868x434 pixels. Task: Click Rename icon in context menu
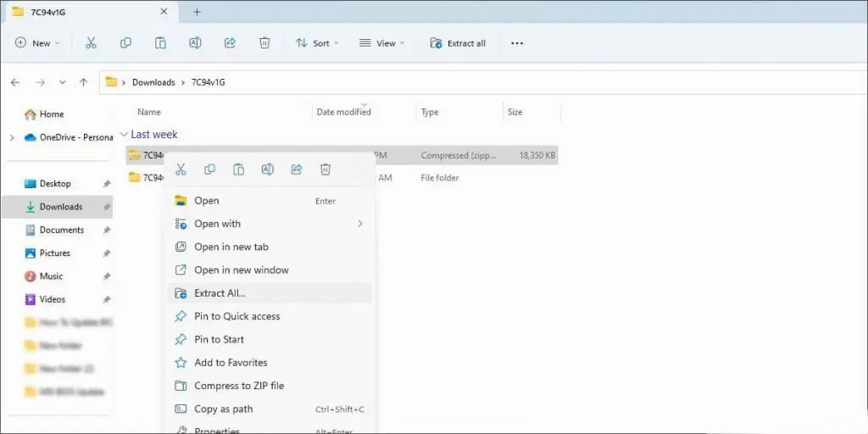pos(267,170)
